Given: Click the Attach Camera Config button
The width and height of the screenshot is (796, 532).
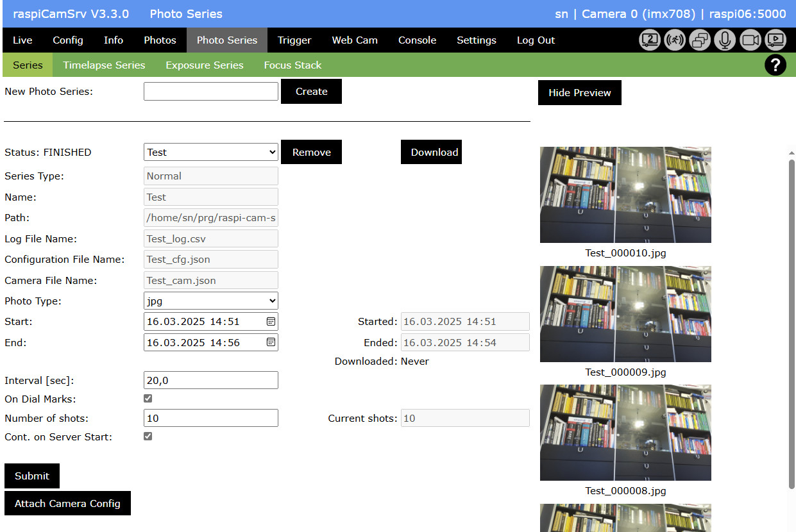Looking at the screenshot, I should click(x=67, y=503).
